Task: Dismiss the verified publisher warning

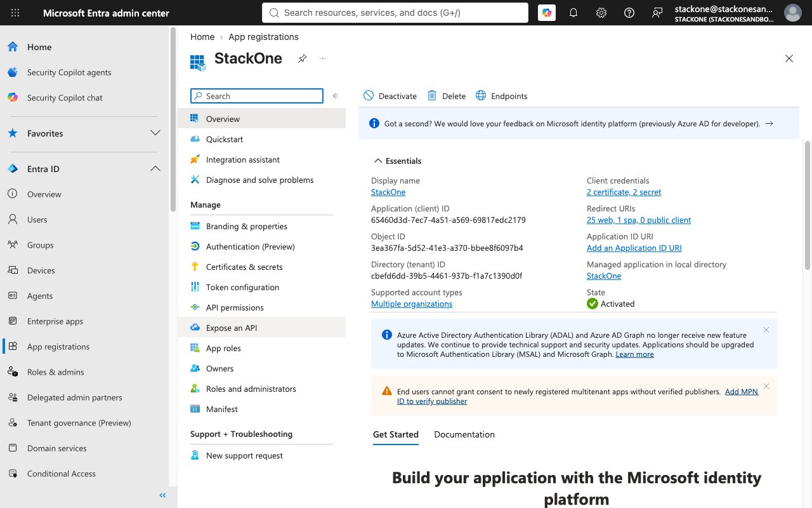Action: coord(766,386)
